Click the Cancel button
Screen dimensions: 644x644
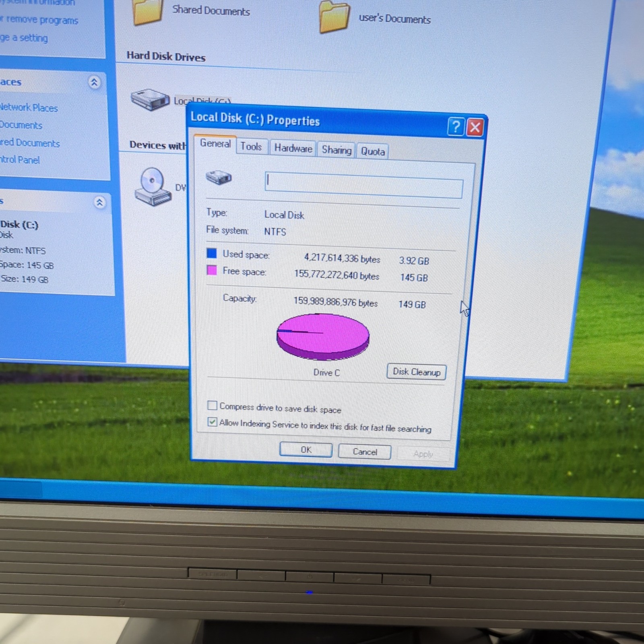point(365,452)
